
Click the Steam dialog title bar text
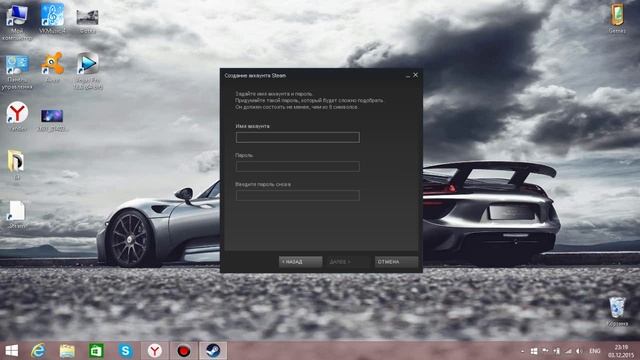[255, 76]
